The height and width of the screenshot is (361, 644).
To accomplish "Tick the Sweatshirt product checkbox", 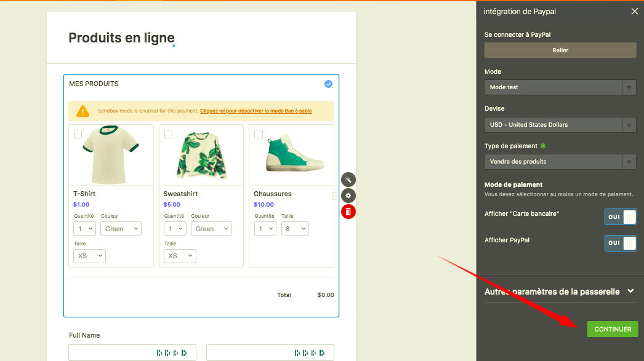I will pos(169,134).
